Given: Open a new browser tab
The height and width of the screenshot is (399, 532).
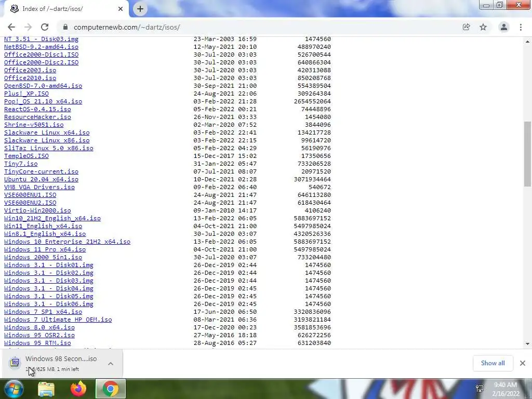Looking at the screenshot, I should (x=140, y=9).
